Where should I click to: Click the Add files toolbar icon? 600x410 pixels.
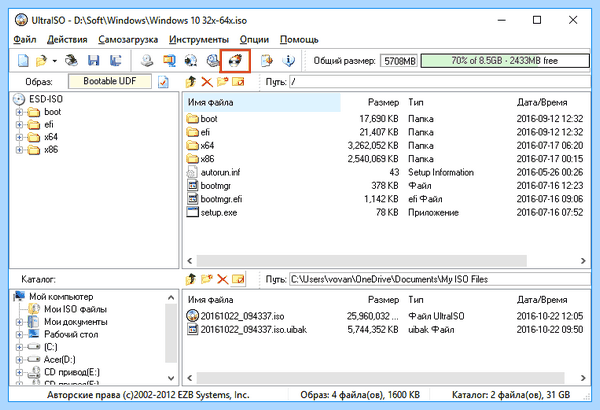pyautogui.click(x=266, y=60)
